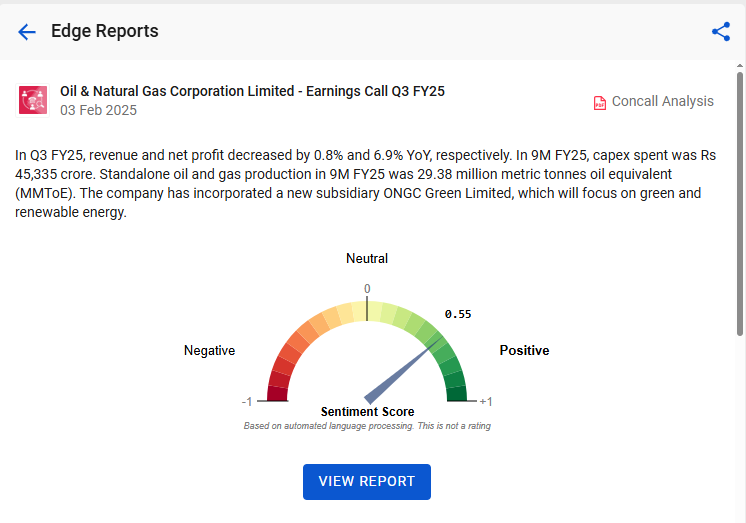The width and height of the screenshot is (746, 523).
Task: Open the Concall Analysis PDF icon
Action: 599,102
